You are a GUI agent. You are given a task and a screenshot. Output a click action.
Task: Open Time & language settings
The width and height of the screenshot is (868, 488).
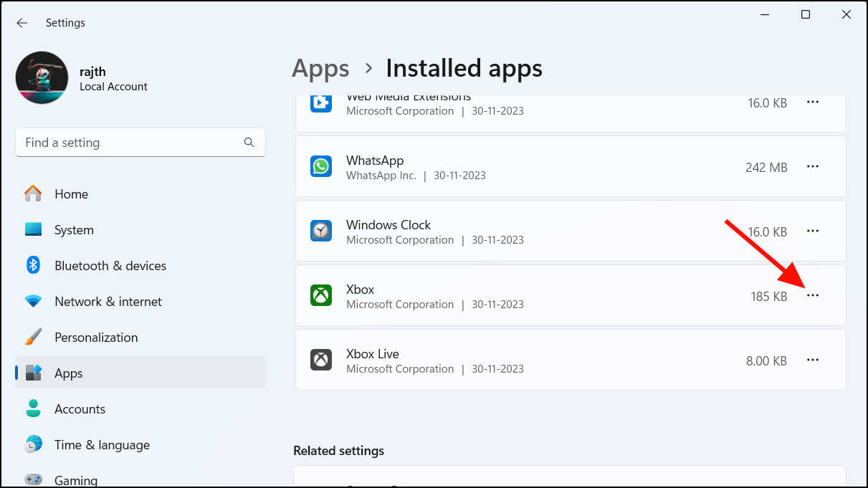point(102,445)
